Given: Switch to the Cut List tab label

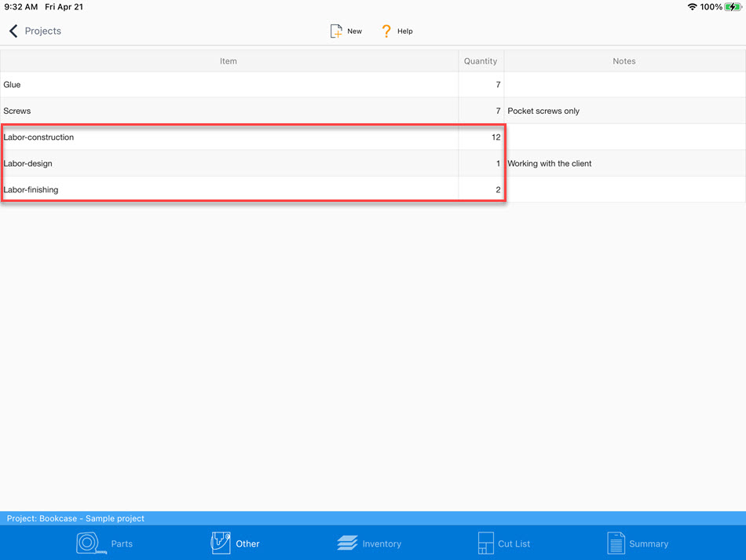Looking at the screenshot, I should click(514, 544).
